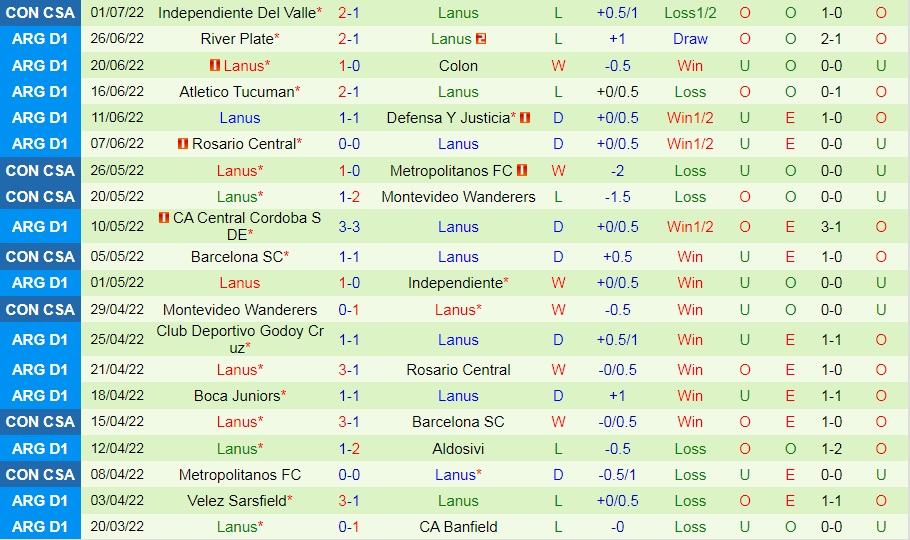Click the ARG D1 label on the 20/03/22 row
Viewport: 910px width, 540px height.
click(x=40, y=526)
